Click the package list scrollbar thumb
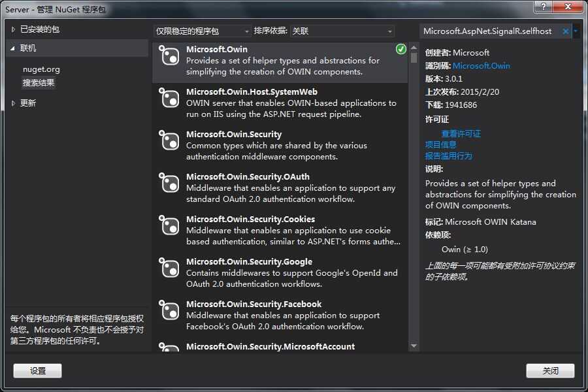 pyautogui.click(x=414, y=57)
